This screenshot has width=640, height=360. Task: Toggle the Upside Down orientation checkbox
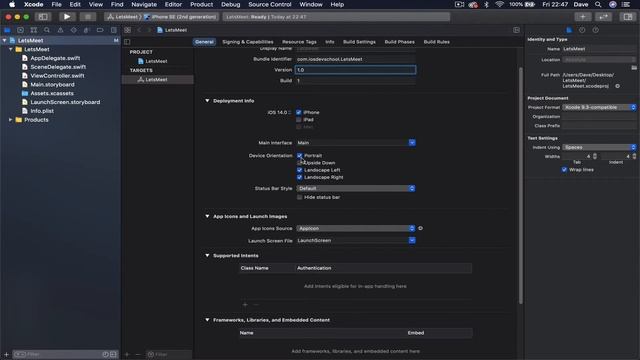point(300,162)
